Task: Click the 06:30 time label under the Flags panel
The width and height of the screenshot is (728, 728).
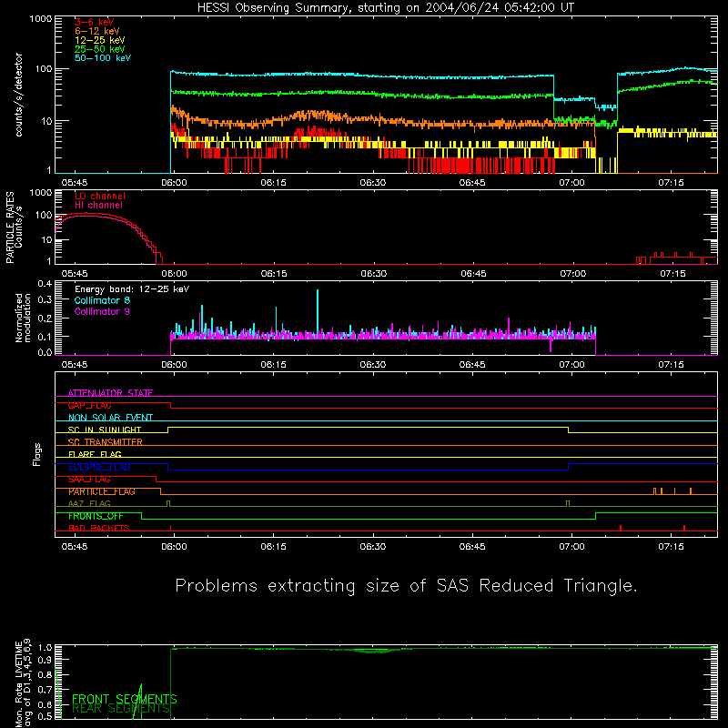Action: point(373,547)
